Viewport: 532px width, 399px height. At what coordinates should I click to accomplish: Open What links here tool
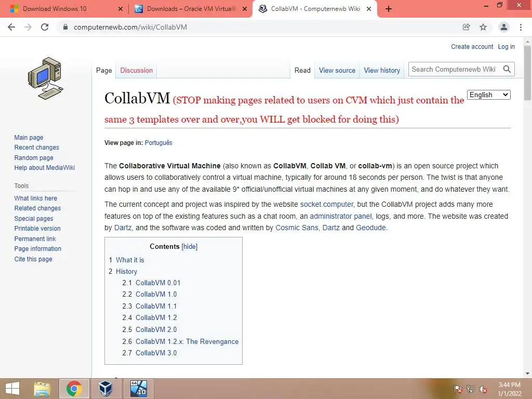pos(36,198)
